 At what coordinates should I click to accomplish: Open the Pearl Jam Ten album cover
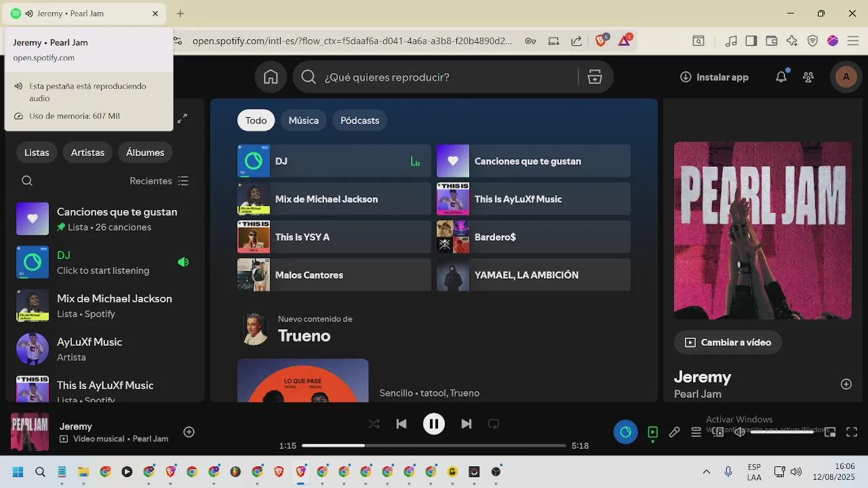coord(763,230)
